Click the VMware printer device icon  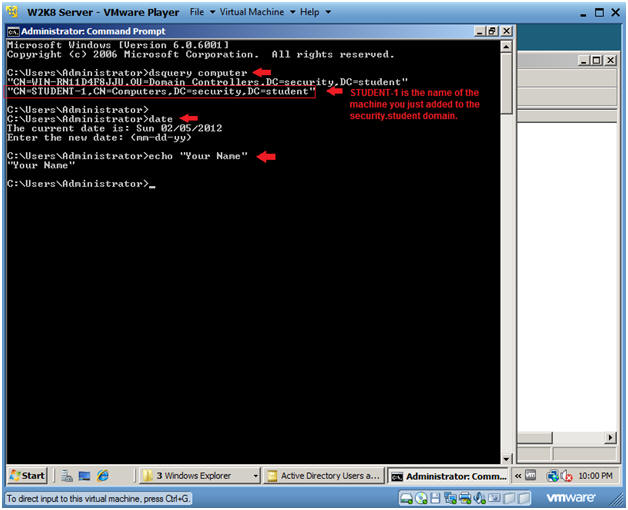point(465,498)
